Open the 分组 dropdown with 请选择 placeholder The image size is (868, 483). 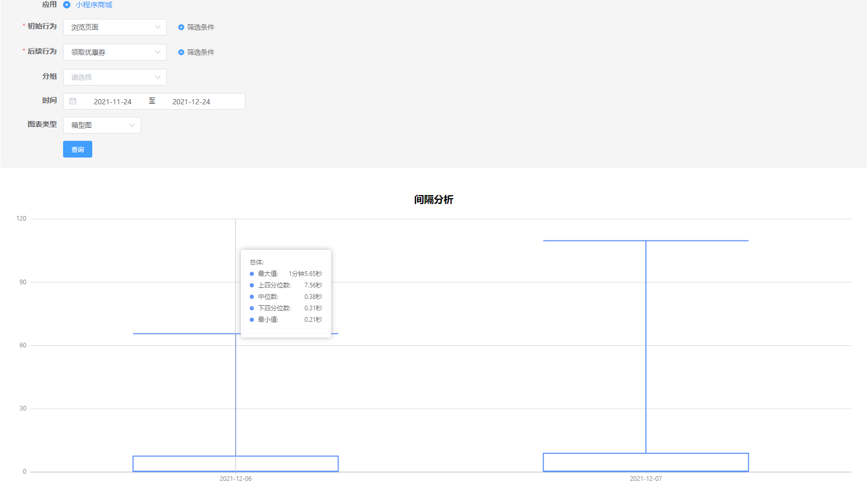115,77
